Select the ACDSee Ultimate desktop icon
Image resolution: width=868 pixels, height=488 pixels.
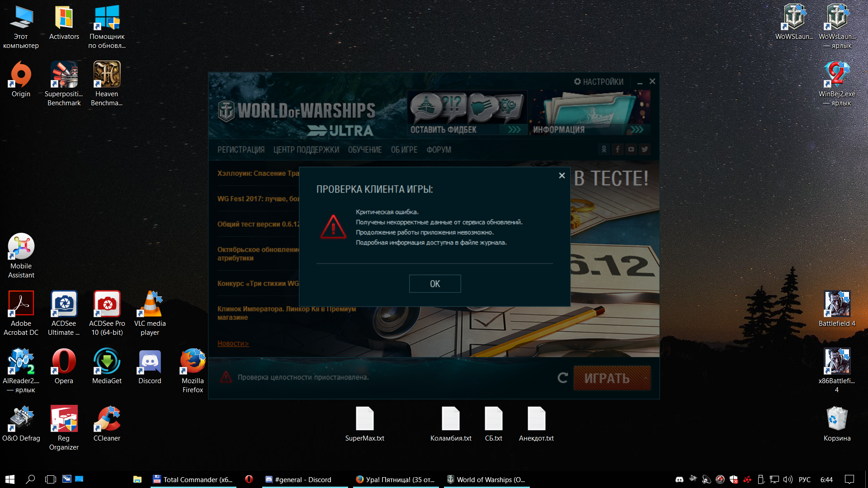[x=64, y=314]
